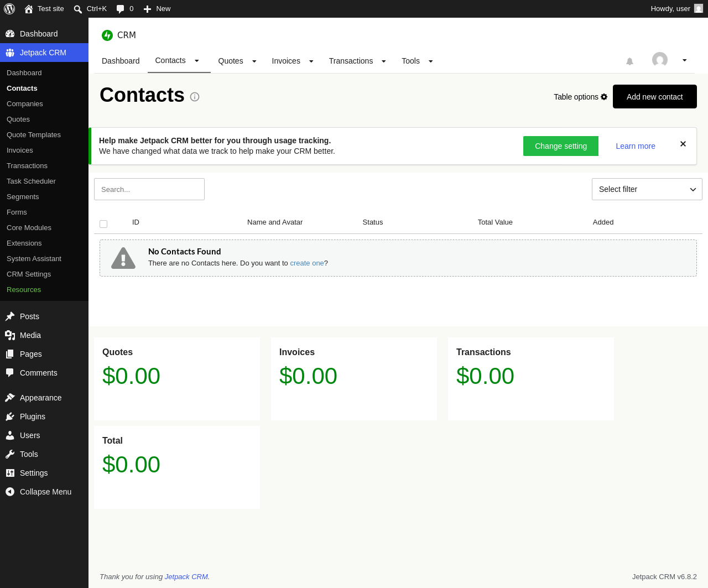This screenshot has width=708, height=588.
Task: Expand the Invoices menu dropdown arrow
Action: coord(311,61)
